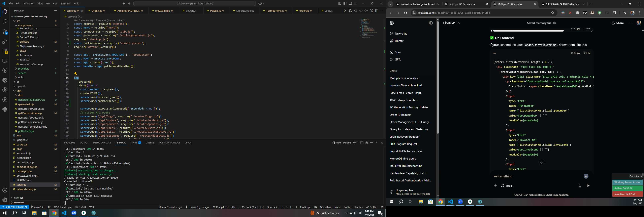The width and height of the screenshot is (644, 217).
Task: Maximize panel with the chevron up icon
Action: pyautogui.click(x=377, y=143)
